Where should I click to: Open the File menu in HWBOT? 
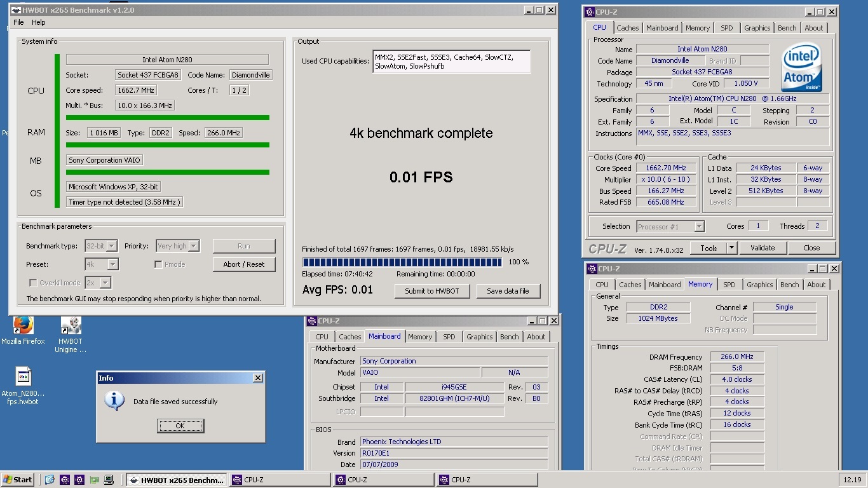[x=18, y=22]
